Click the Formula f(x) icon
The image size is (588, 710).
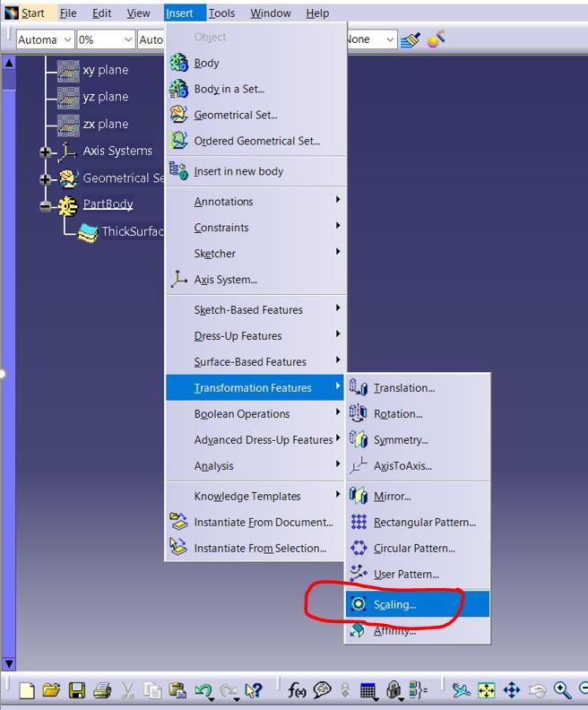(297, 689)
